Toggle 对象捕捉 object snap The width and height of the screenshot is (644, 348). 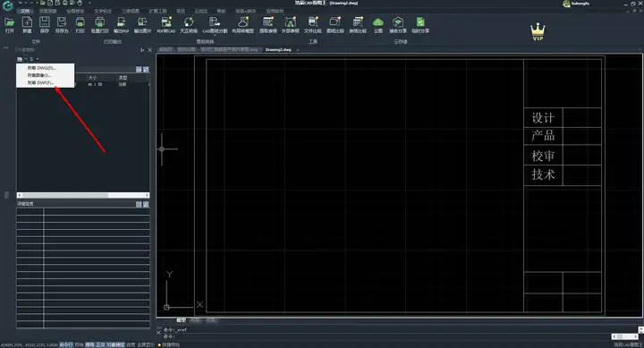pyautogui.click(x=115, y=344)
